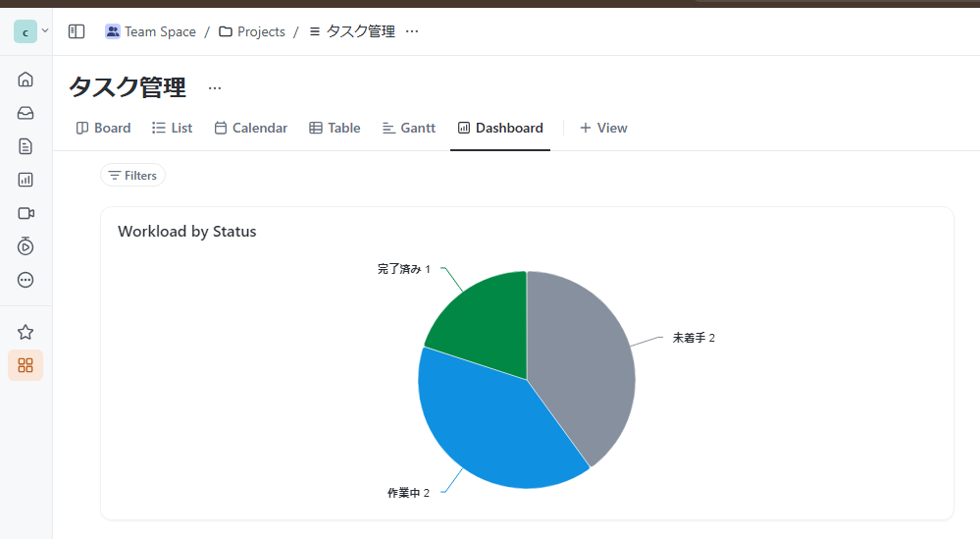This screenshot has width=980, height=539.
Task: Switch to the Calendar tab
Action: coord(250,128)
